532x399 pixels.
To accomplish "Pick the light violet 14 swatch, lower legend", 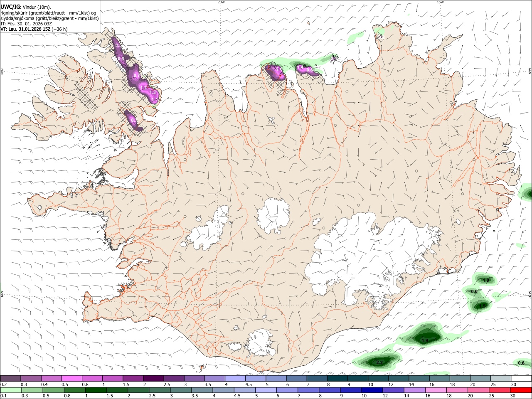I will (414, 390).
